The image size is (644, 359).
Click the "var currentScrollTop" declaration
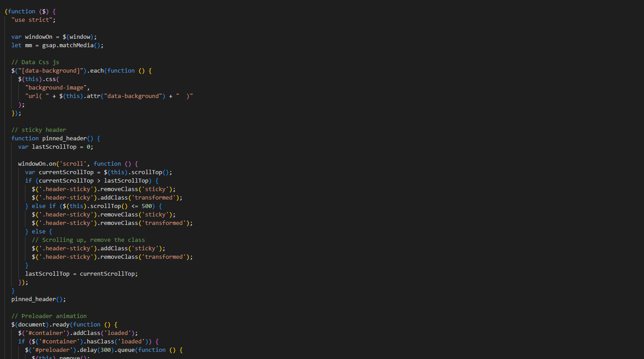[59, 172]
